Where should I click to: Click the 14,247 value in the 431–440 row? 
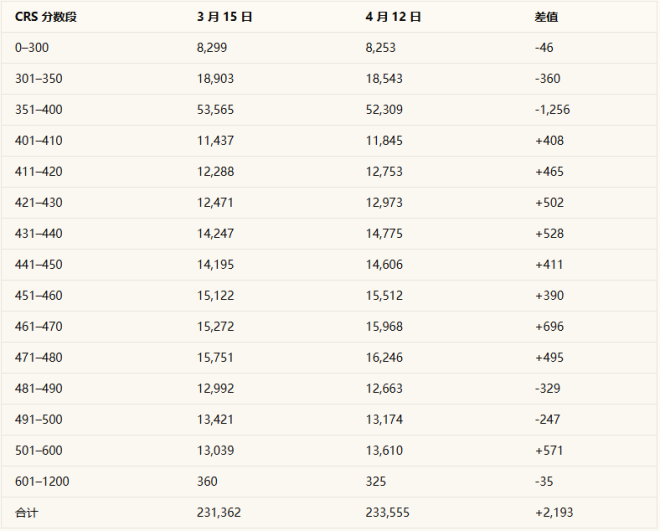216,233
